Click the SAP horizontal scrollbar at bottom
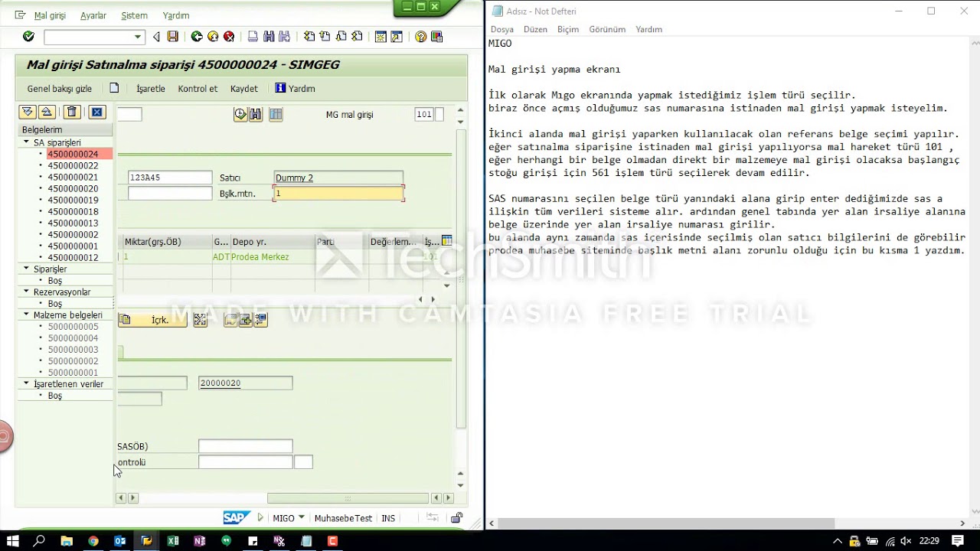The image size is (980, 551). click(x=346, y=498)
